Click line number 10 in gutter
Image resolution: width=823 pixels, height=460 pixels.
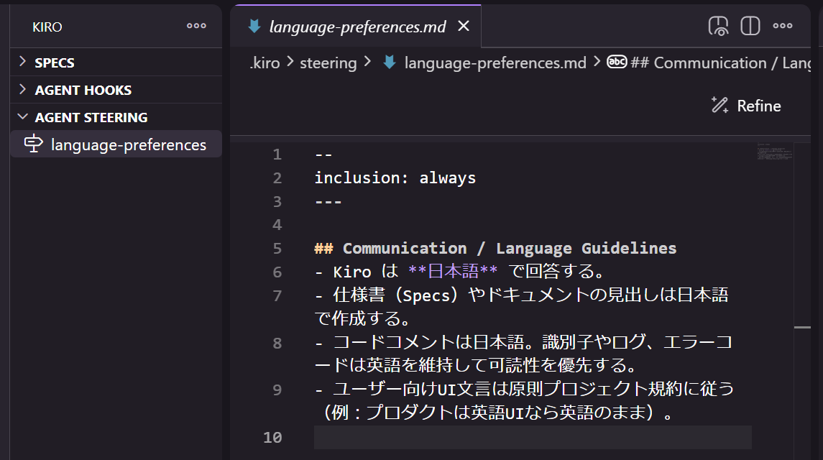tap(272, 437)
